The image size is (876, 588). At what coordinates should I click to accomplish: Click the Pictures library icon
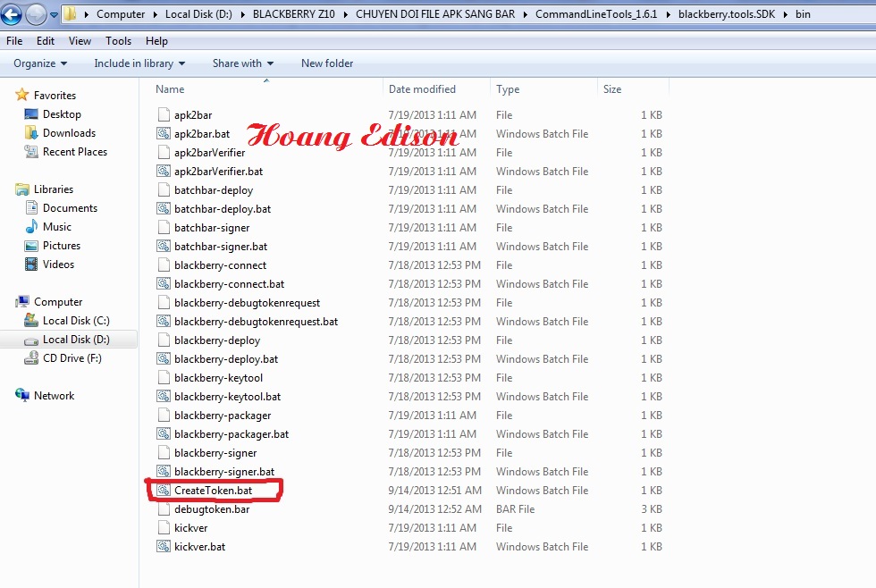[x=31, y=246]
